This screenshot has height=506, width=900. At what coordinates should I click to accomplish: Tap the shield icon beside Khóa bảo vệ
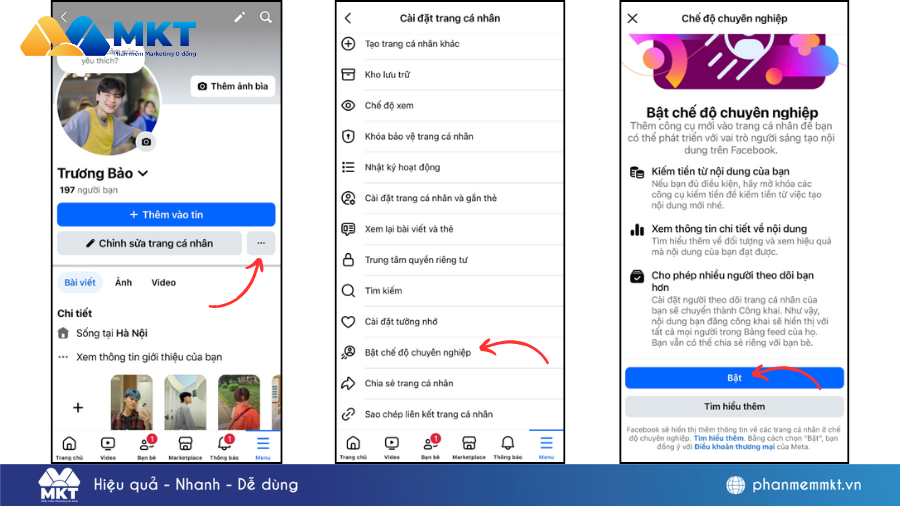tap(348, 137)
